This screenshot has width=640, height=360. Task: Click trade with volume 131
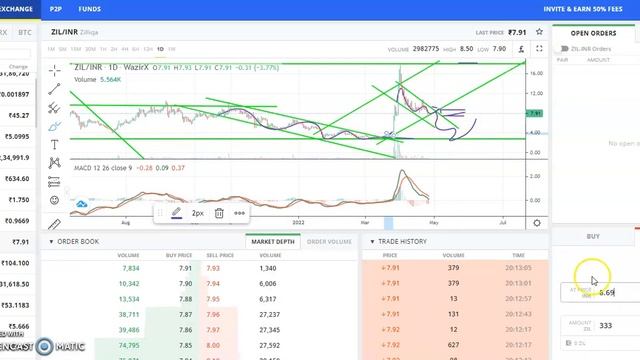tap(453, 314)
